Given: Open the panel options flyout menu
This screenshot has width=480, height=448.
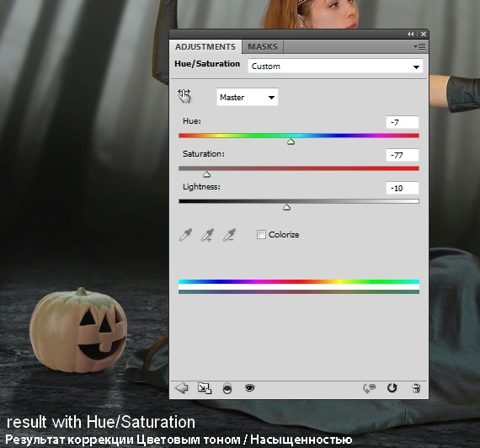Looking at the screenshot, I should point(419,46).
